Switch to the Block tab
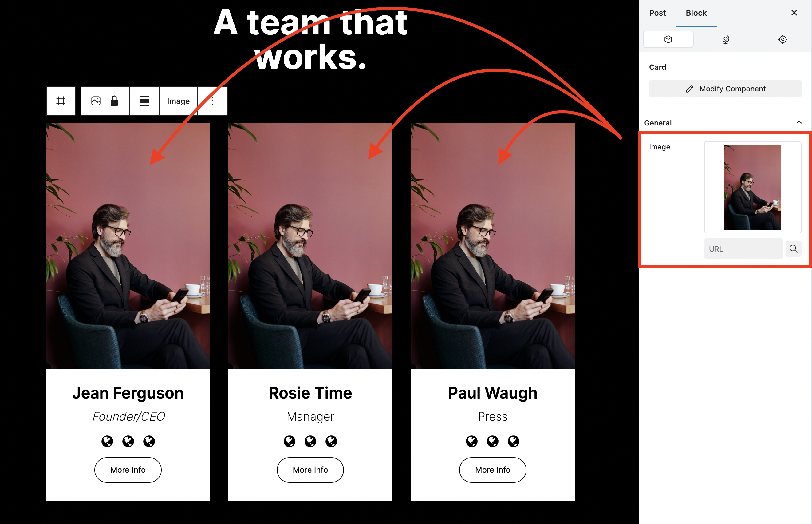Image resolution: width=812 pixels, height=524 pixels. point(696,13)
